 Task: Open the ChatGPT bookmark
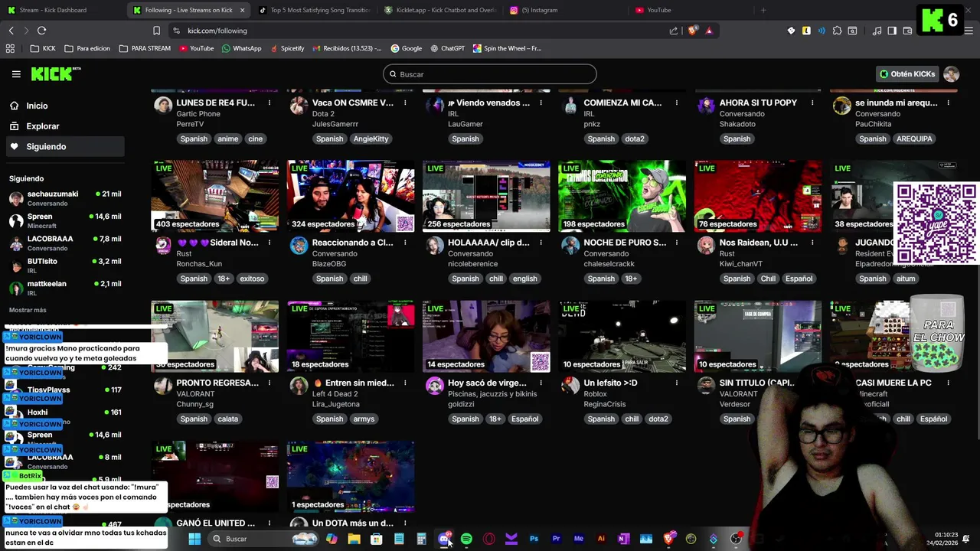coord(447,48)
